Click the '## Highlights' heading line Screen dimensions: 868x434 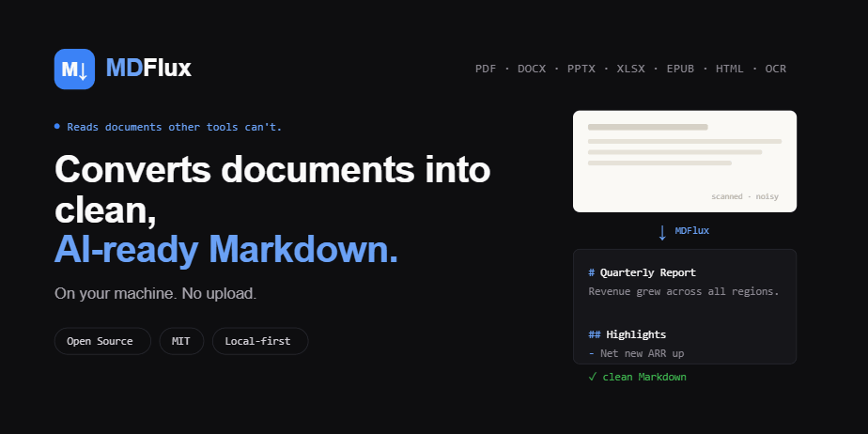pos(628,335)
